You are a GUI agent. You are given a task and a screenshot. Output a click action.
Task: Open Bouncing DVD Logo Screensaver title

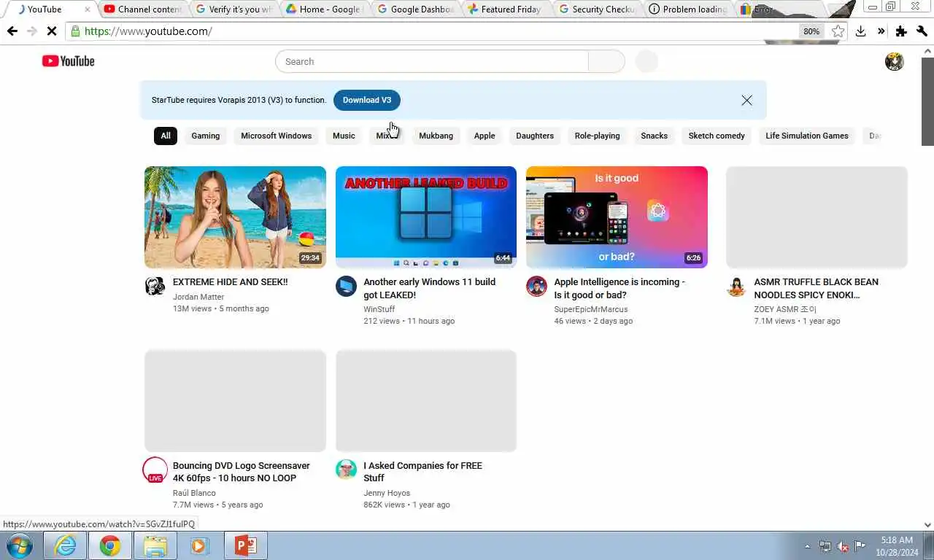pyautogui.click(x=242, y=472)
